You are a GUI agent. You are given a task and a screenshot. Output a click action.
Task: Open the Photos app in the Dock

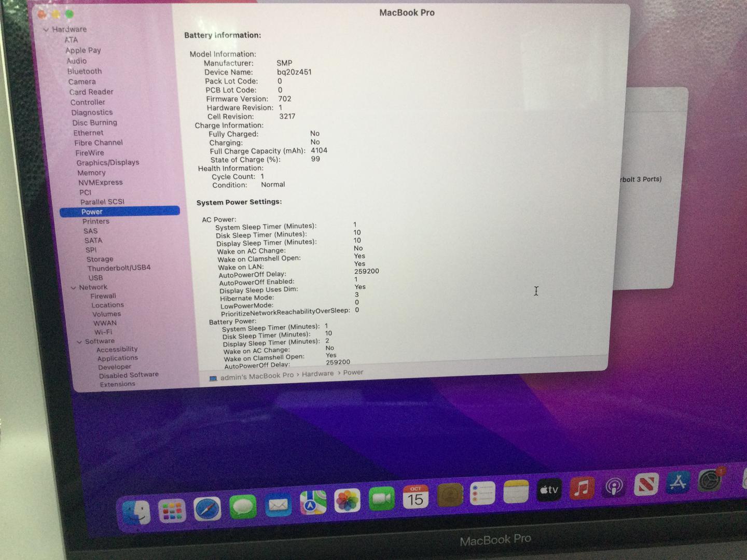[x=347, y=501]
